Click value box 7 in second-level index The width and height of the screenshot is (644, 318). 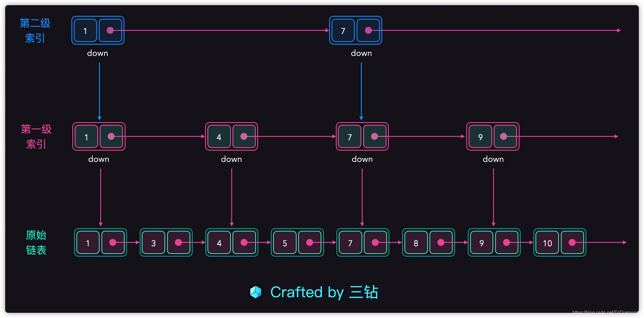coord(343,31)
